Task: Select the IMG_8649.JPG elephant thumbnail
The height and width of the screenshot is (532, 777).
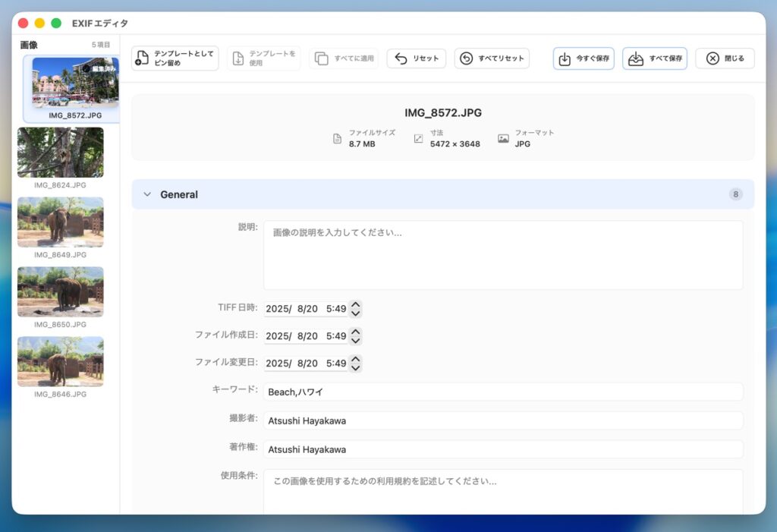Action: [61, 222]
